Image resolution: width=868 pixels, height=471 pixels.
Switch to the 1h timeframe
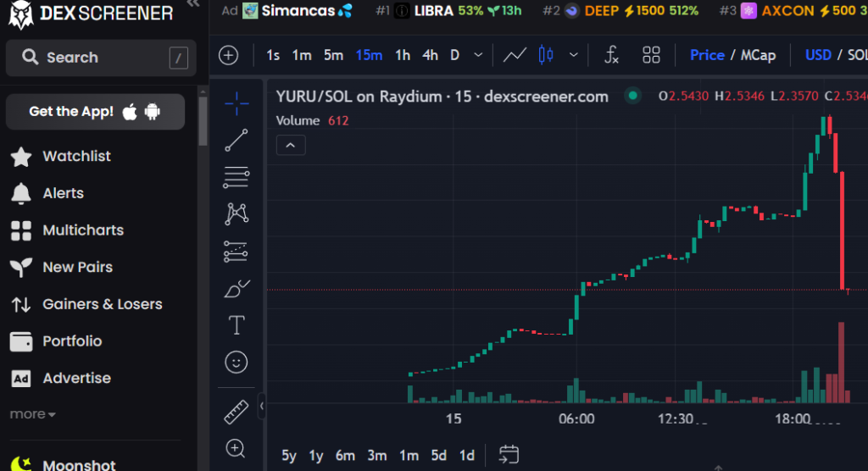[x=403, y=55]
